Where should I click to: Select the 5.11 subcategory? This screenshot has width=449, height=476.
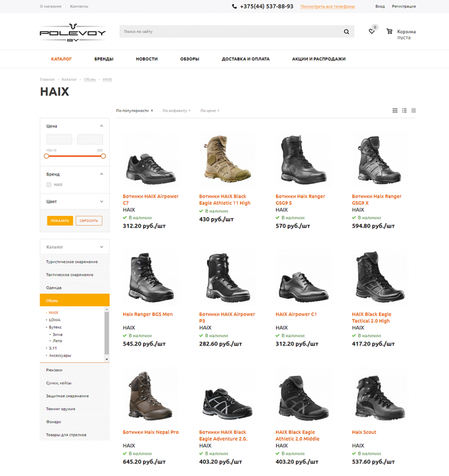[53, 348]
